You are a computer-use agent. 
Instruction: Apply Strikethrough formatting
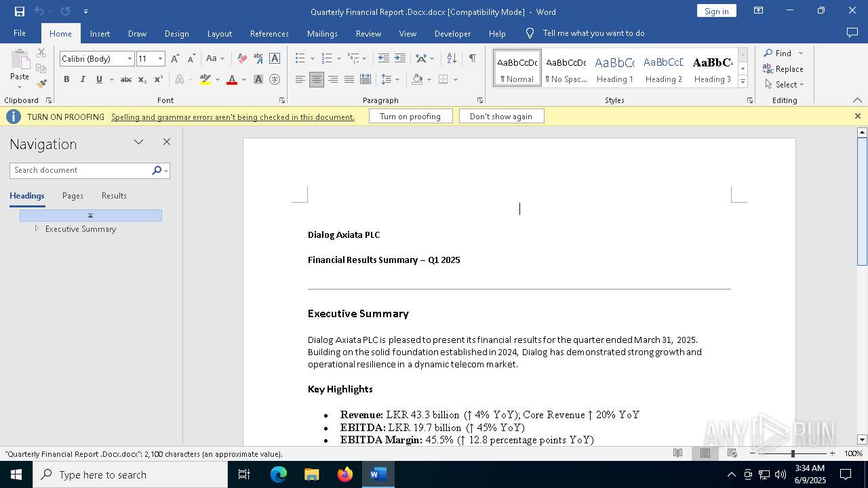tap(126, 79)
